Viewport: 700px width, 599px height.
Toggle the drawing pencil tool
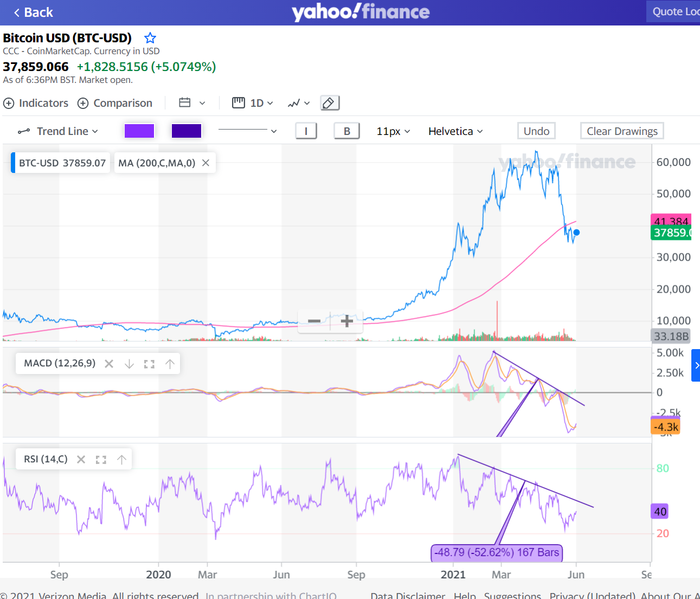[330, 103]
